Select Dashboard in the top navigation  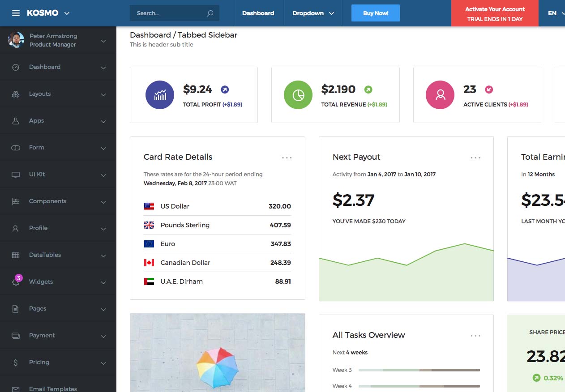pyautogui.click(x=258, y=13)
